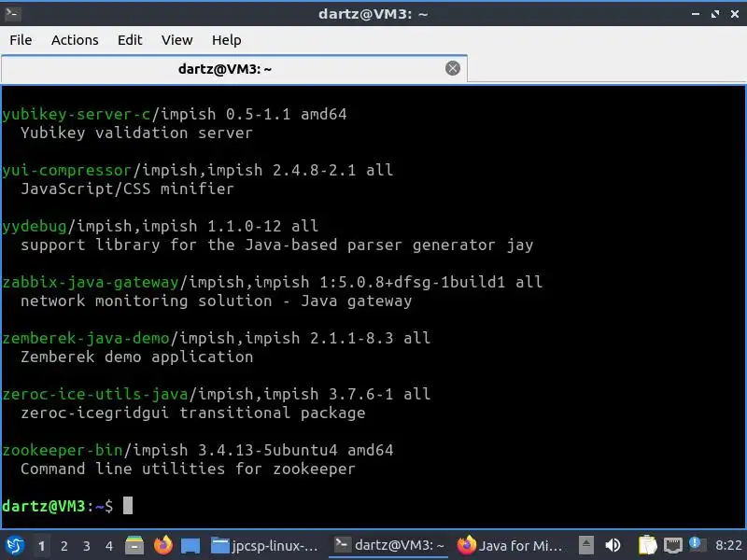
Task: Switch to workspace 4
Action: click(109, 546)
